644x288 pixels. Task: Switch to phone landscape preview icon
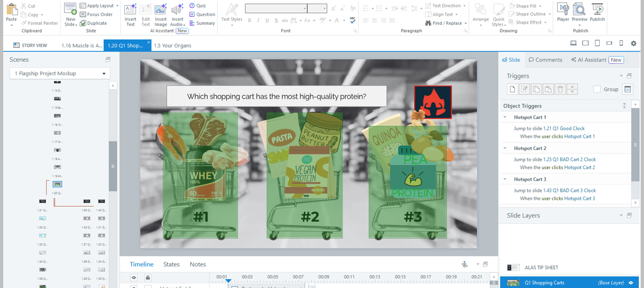pyautogui.click(x=609, y=43)
